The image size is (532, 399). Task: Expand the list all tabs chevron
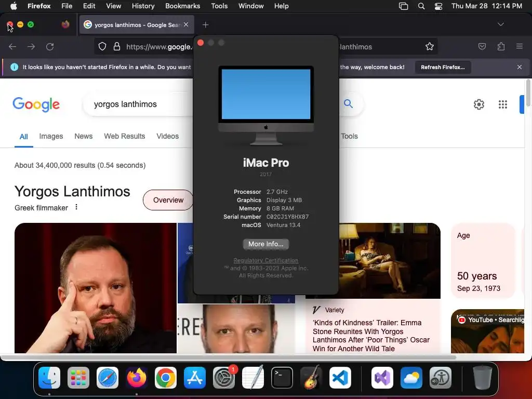(500, 24)
